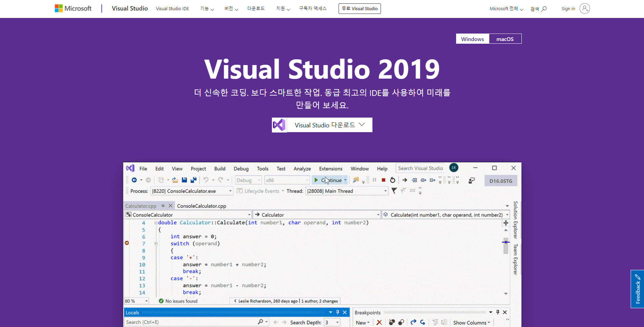Image resolution: width=644 pixels, height=327 pixels.
Task: Click the Sign in account avatar
Action: 584,8
